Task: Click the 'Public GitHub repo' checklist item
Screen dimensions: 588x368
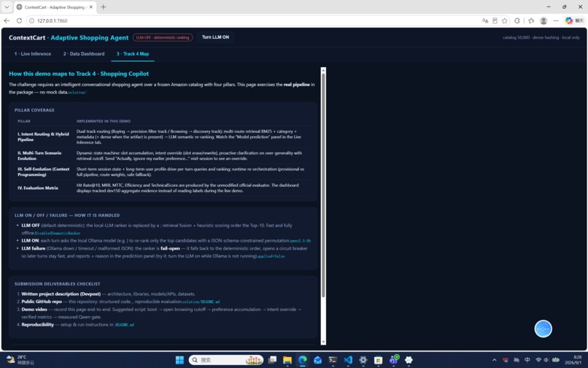Action: pyautogui.click(x=42, y=302)
